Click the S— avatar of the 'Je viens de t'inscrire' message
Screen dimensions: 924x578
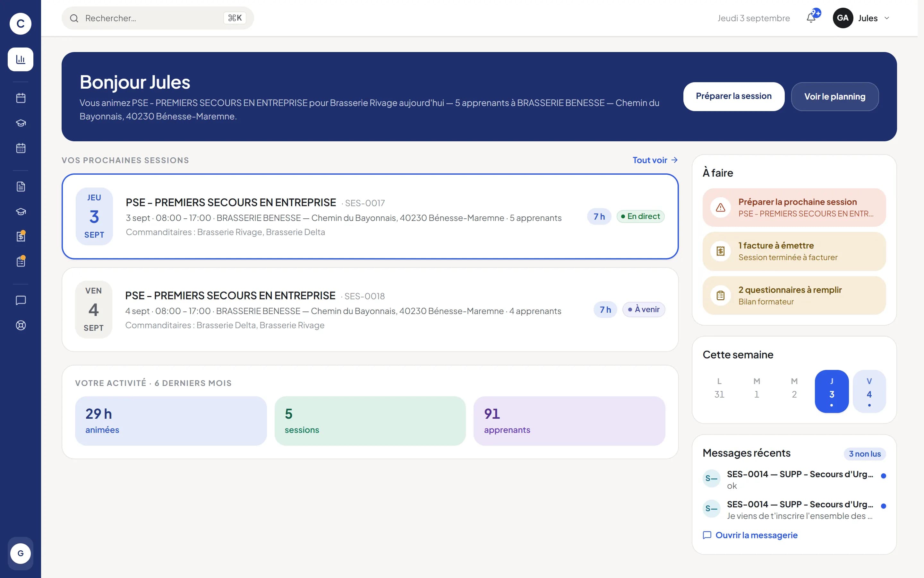click(711, 508)
